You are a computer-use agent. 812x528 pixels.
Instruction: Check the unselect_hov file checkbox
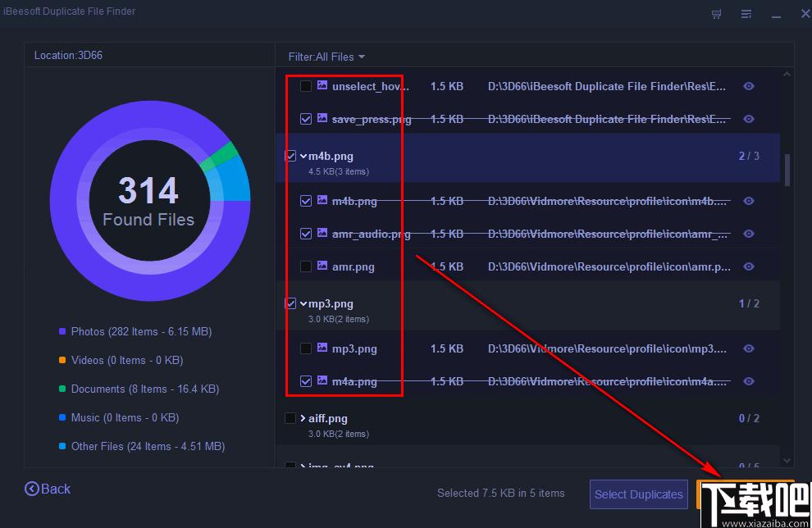(306, 86)
